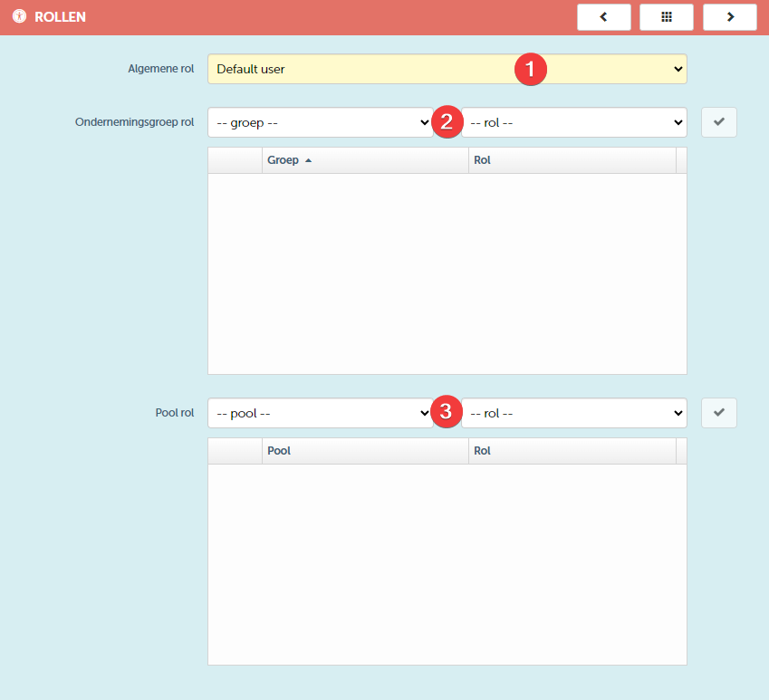This screenshot has width=769, height=700.
Task: Click the Rol header in Groep table
Action: [572, 160]
